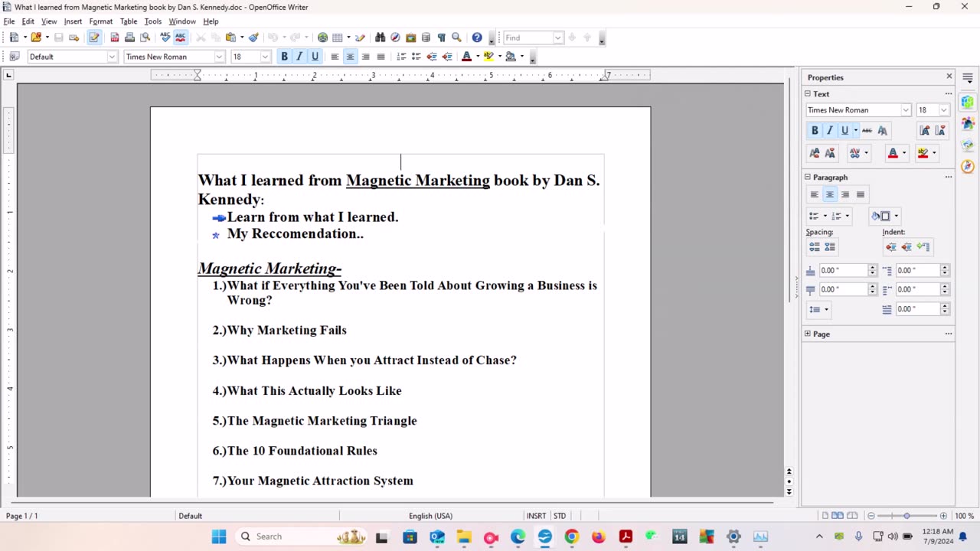Screen dimensions: 980x551
Task: Click the Highlighting color button in toolbar
Action: point(488,56)
